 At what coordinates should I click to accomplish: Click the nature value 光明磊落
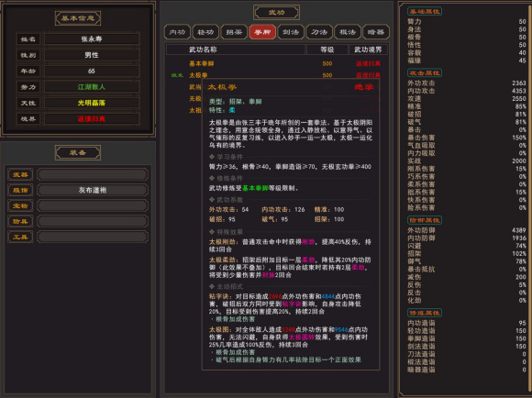point(92,103)
